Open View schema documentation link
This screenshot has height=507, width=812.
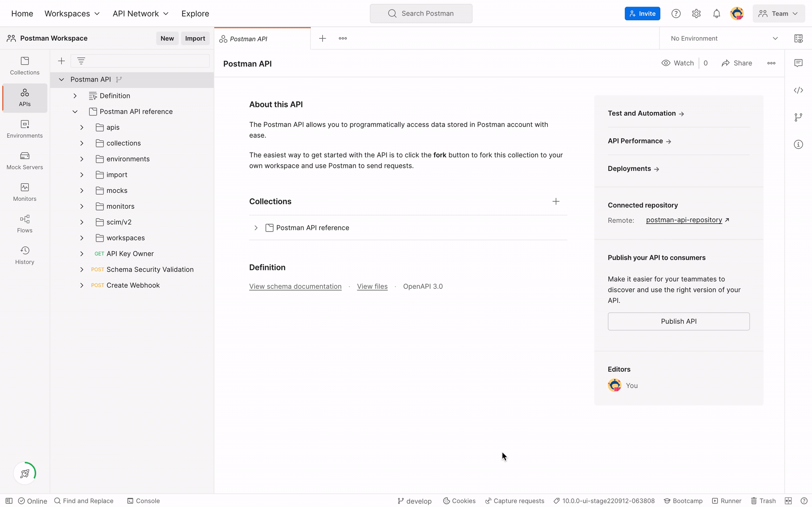point(295,286)
